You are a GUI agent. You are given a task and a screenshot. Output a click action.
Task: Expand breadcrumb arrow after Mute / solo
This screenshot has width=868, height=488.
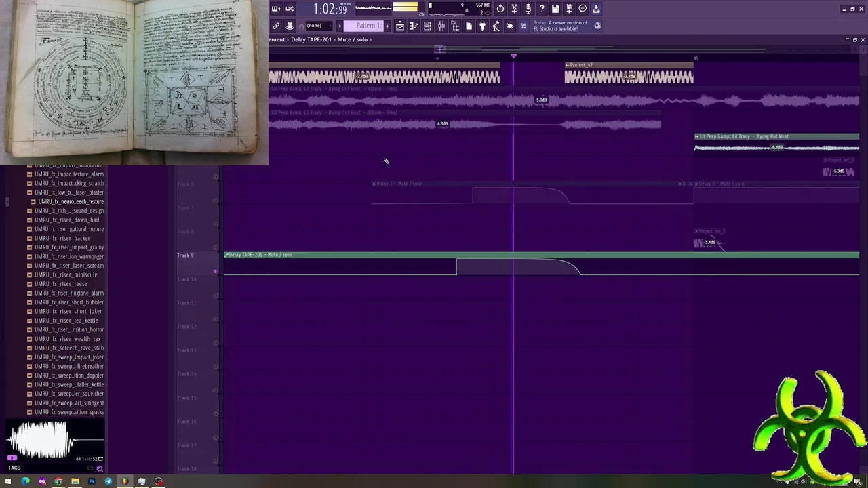[x=372, y=39]
